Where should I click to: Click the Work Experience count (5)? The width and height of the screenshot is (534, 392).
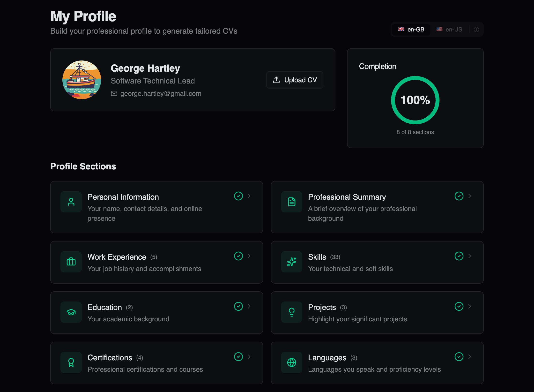pyautogui.click(x=154, y=257)
